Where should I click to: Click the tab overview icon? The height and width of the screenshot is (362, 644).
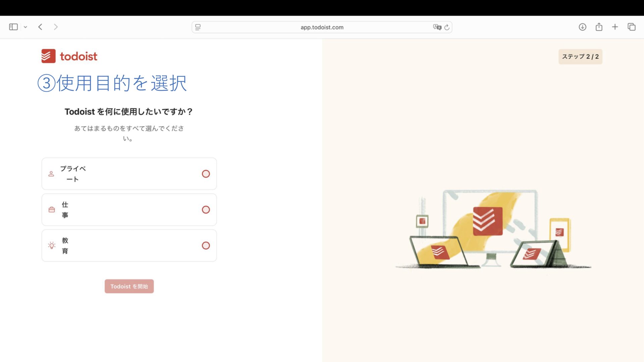632,27
